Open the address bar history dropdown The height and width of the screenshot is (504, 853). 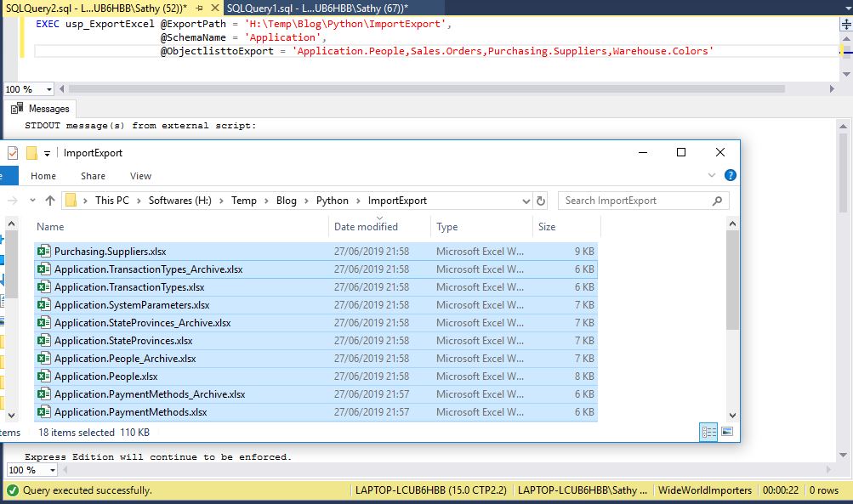coord(526,201)
